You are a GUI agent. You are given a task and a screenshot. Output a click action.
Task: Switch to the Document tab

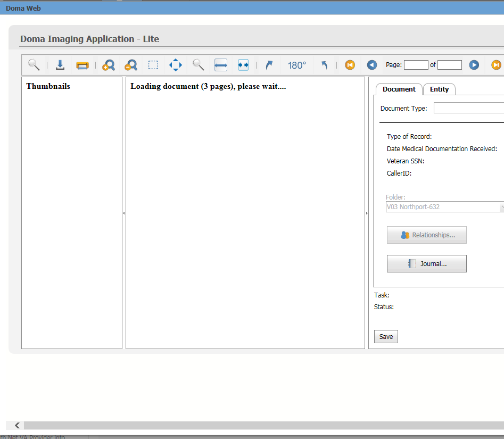point(399,89)
